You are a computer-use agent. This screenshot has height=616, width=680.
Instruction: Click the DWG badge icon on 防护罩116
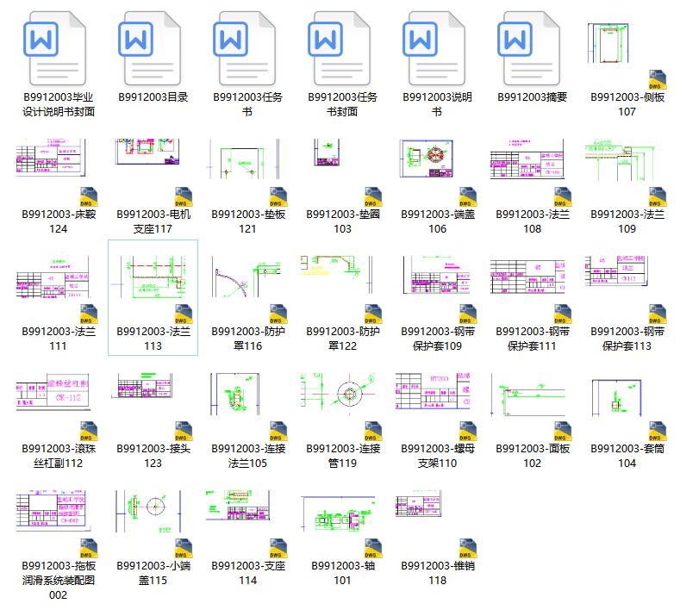pos(278,314)
